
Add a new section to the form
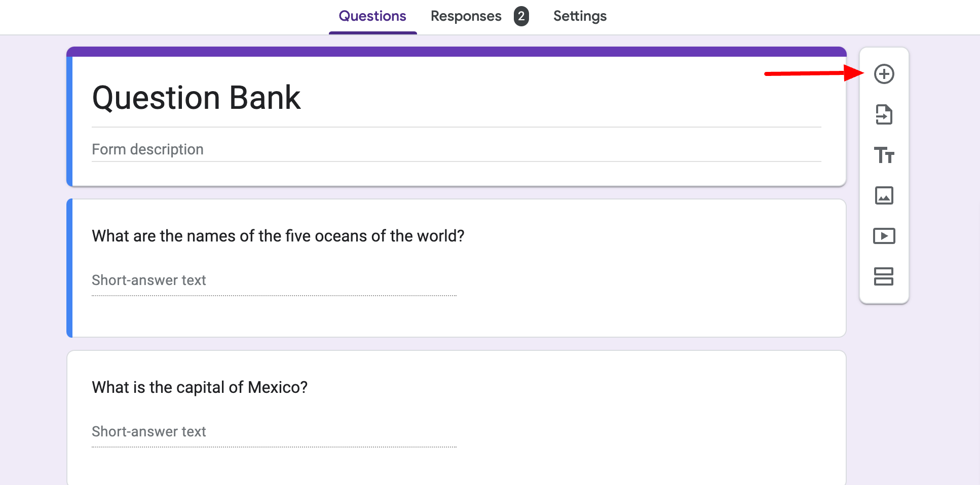[884, 276]
